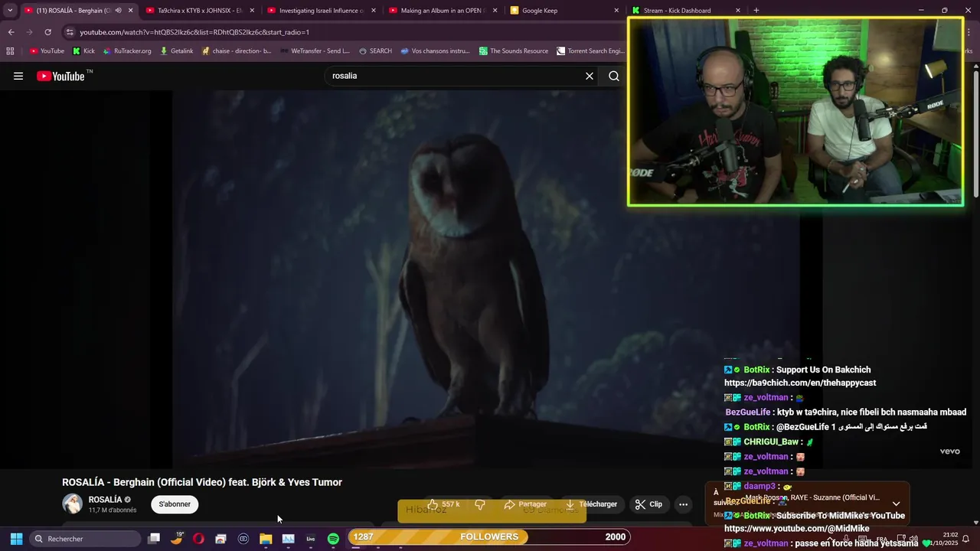Expand the tab search dropdown arrow
This screenshot has width=980, height=551.
click(x=10, y=11)
